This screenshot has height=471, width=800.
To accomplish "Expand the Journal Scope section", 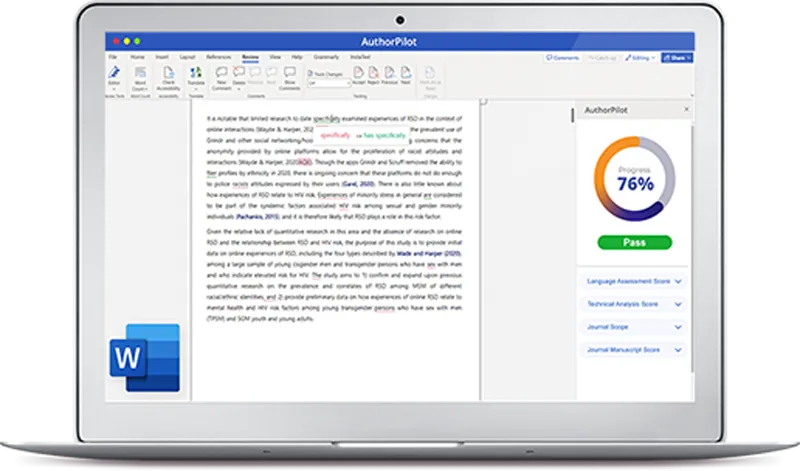I will coord(634,327).
